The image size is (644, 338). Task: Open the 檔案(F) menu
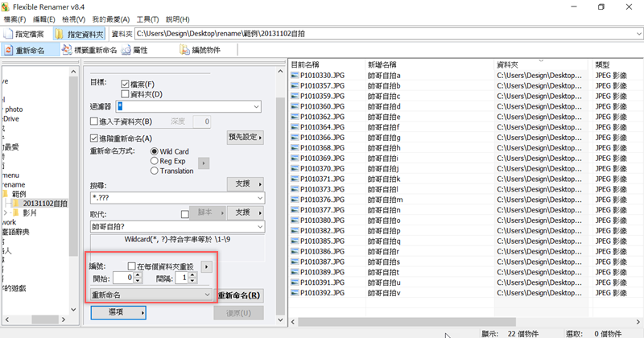[x=14, y=19]
